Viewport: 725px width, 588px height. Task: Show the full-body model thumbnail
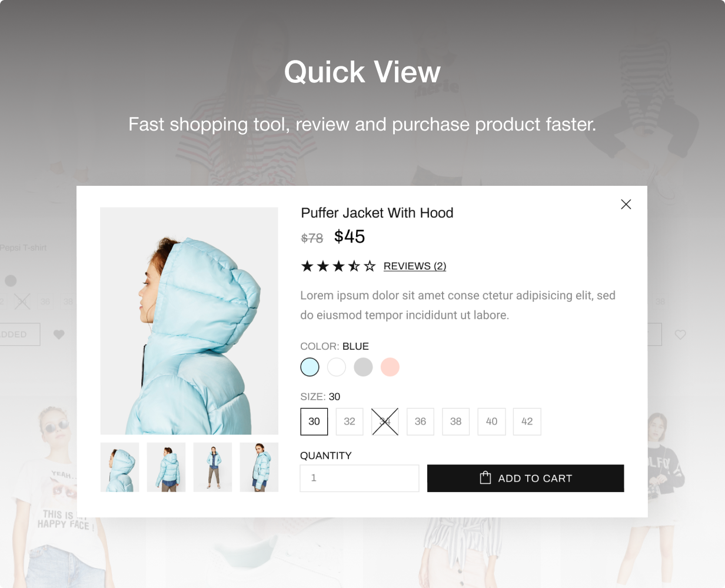212,467
